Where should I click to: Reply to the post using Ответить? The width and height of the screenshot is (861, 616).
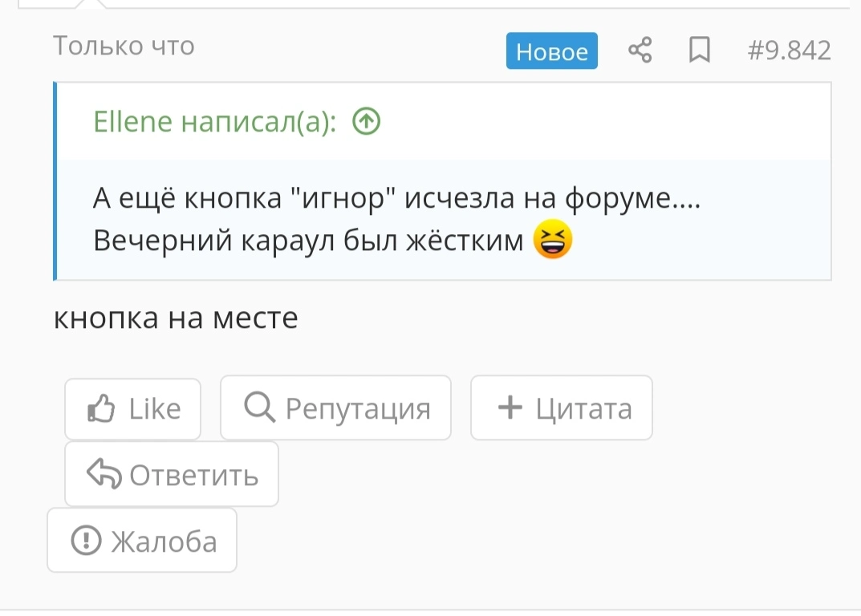coord(172,474)
